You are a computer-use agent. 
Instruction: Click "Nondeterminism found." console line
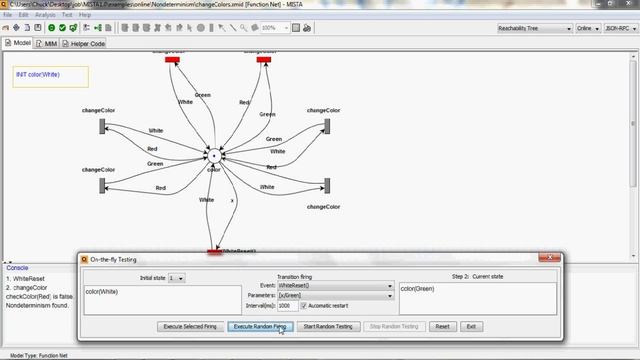coord(37,305)
